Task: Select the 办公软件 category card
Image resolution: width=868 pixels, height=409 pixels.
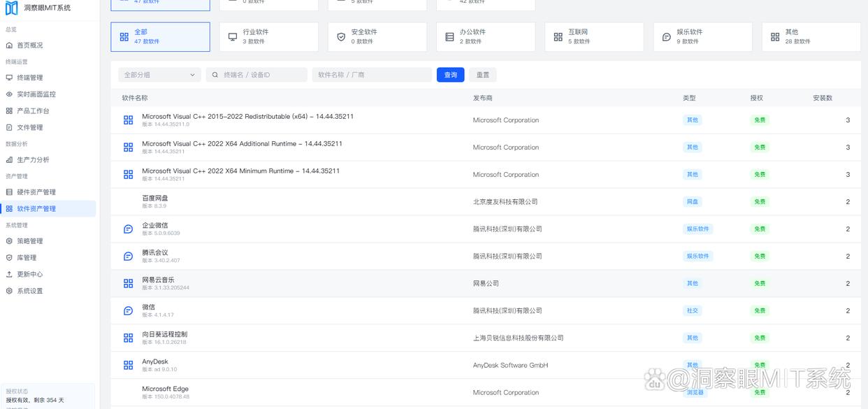Action: pos(486,37)
